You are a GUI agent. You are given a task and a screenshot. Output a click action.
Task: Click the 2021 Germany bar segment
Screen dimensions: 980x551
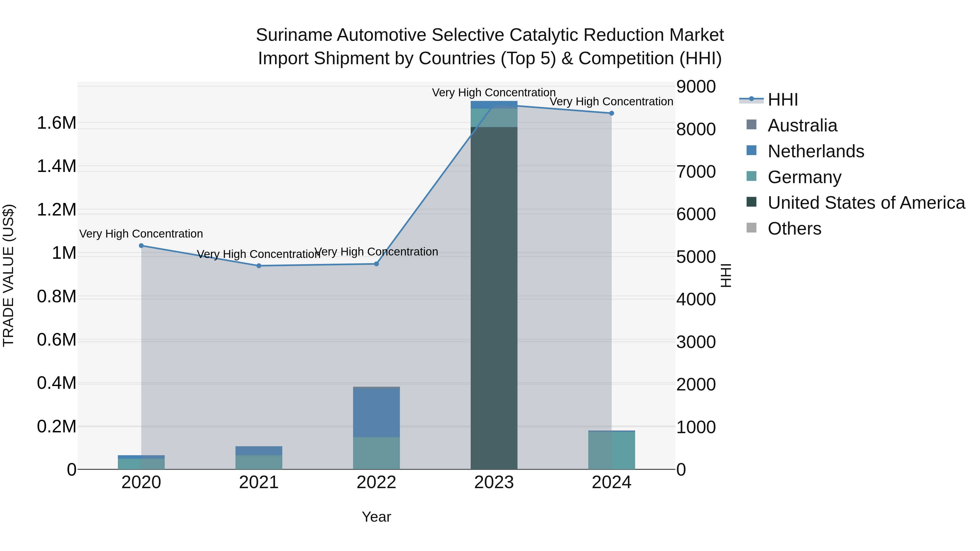(259, 462)
